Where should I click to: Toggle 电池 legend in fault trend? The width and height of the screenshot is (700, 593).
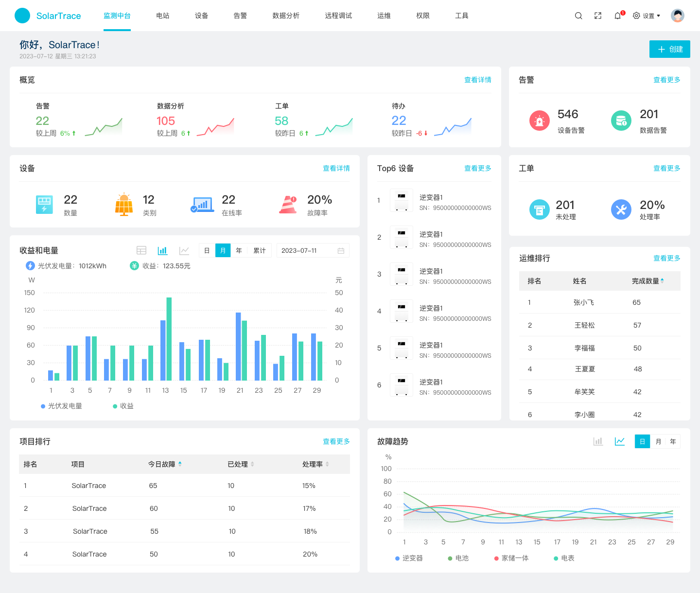pos(458,558)
